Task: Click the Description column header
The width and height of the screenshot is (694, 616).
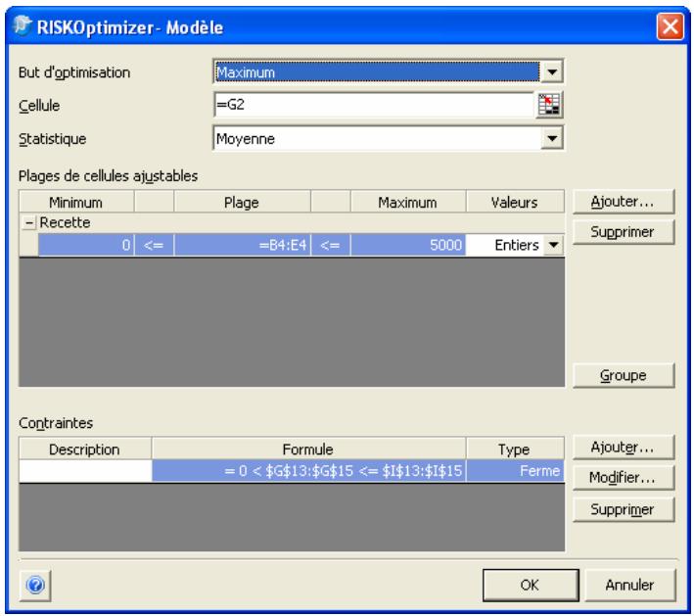Action: pos(85,450)
